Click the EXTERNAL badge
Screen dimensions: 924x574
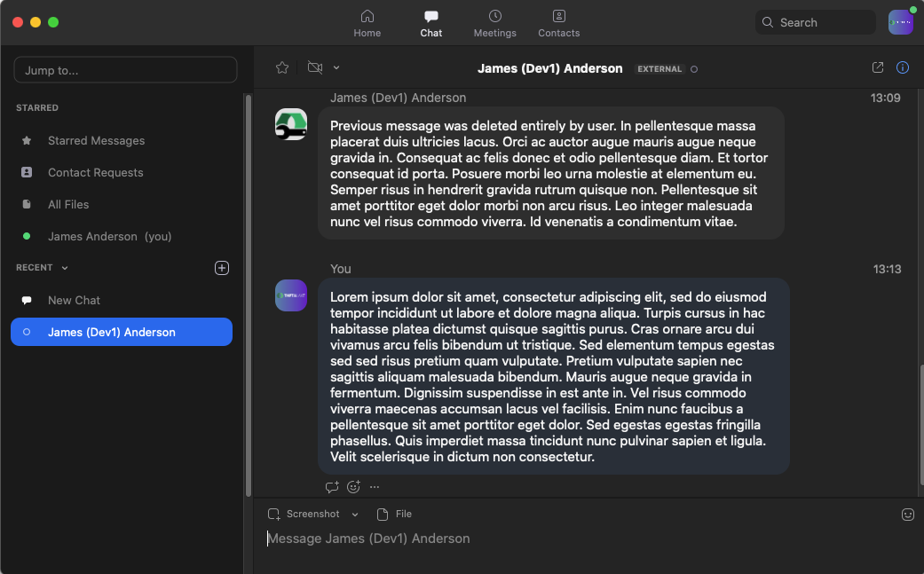click(659, 69)
